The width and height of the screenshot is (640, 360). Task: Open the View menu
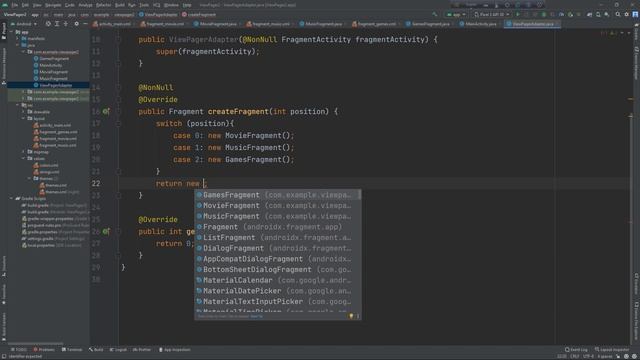point(37,5)
